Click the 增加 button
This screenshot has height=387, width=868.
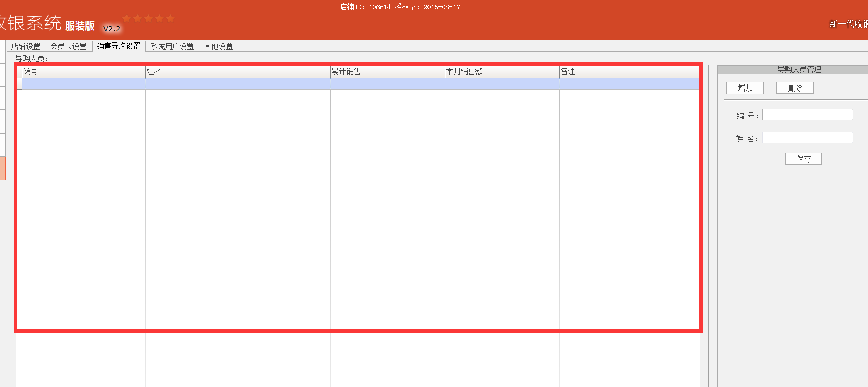745,88
